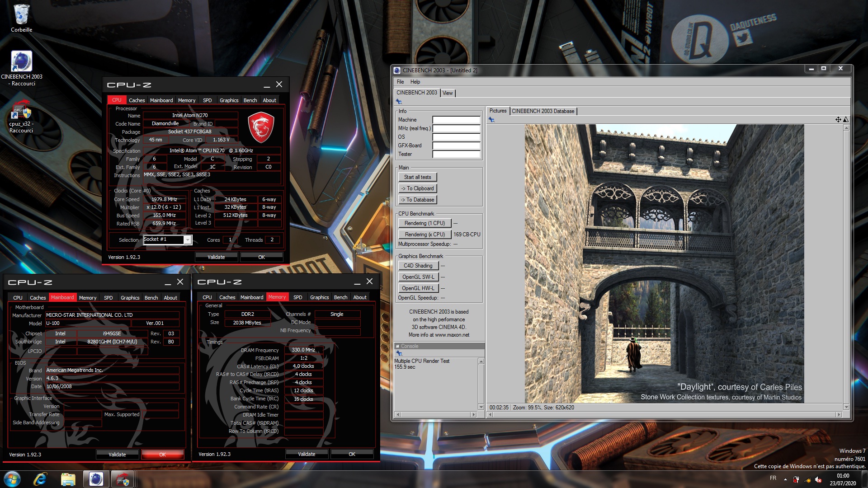Viewport: 868px width, 488px height.
Task: Open the Corbeille recycle bin icon
Action: [x=21, y=18]
